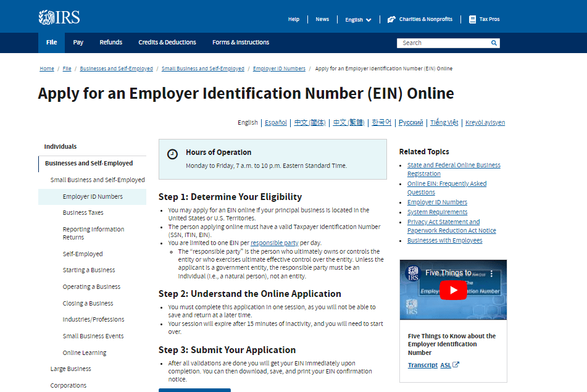The width and height of the screenshot is (587, 392).
Task: Open Online EIN: Frequently Asked Questions
Action: coord(447,188)
